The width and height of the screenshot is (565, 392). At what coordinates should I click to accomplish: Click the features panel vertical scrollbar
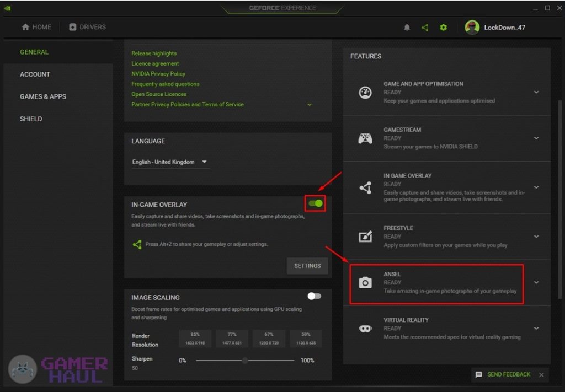tap(559, 200)
